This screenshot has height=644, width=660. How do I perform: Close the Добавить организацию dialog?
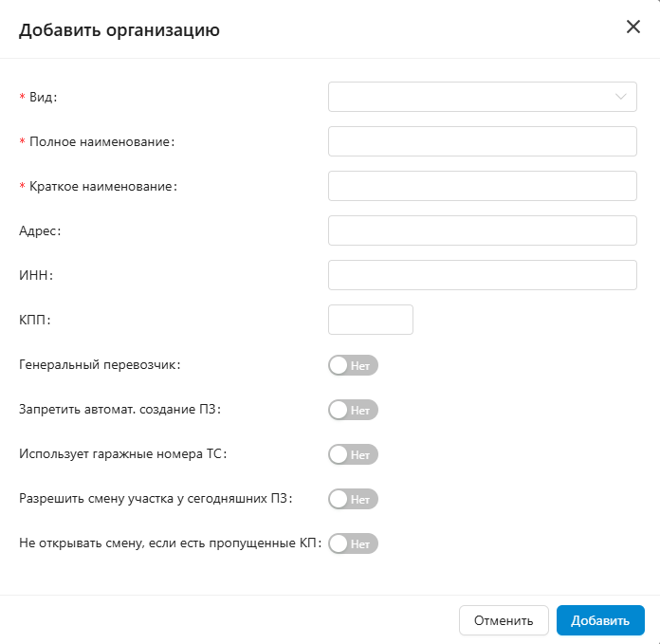pyautogui.click(x=633, y=27)
